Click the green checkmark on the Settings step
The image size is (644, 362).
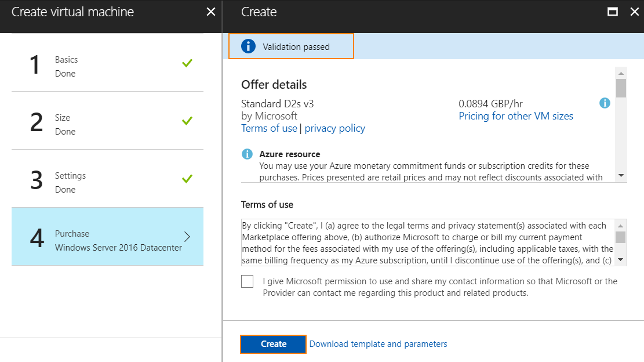click(187, 179)
